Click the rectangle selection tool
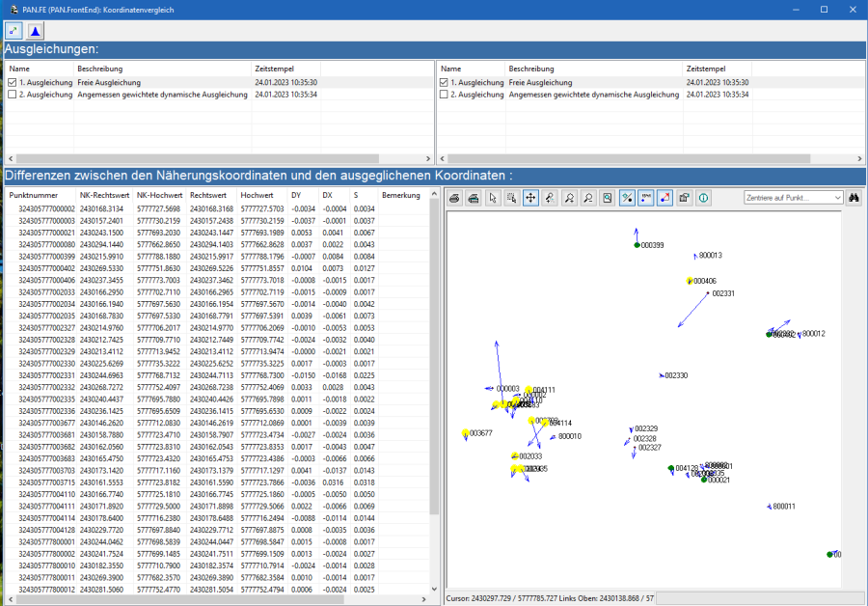 [x=511, y=198]
